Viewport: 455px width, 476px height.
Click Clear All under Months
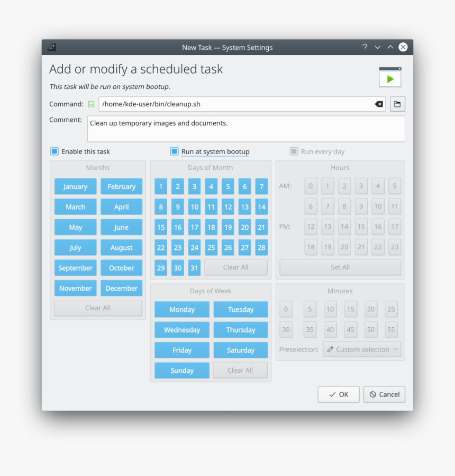[x=98, y=308]
